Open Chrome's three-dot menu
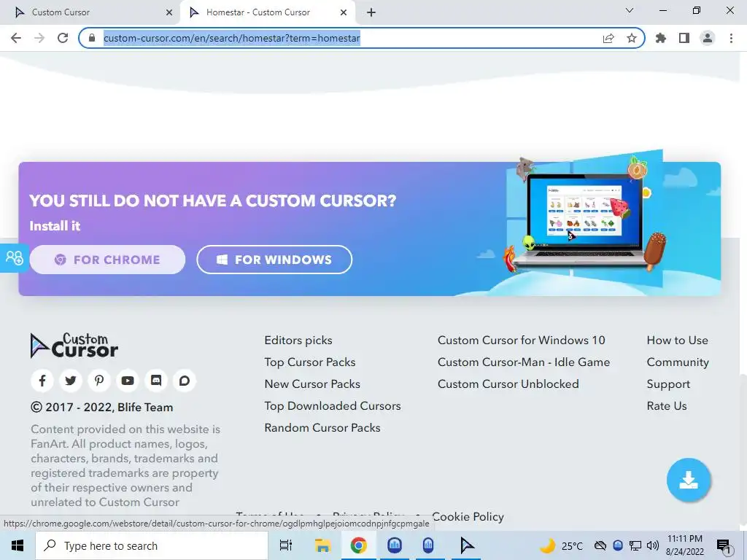The image size is (747, 560). click(x=731, y=38)
